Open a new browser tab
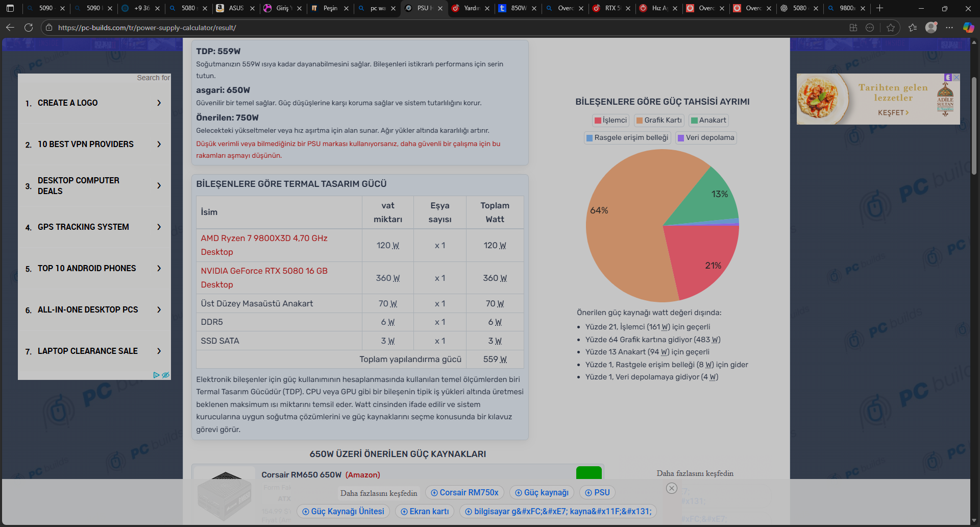Viewport: 980px width, 527px height. click(879, 8)
